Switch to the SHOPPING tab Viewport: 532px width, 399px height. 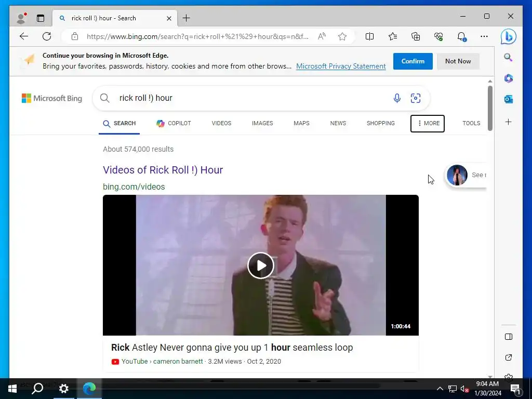click(381, 124)
